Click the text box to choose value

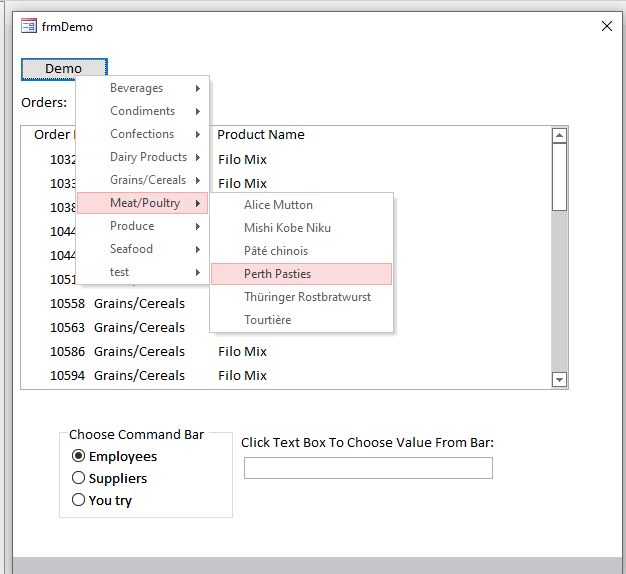coord(368,468)
